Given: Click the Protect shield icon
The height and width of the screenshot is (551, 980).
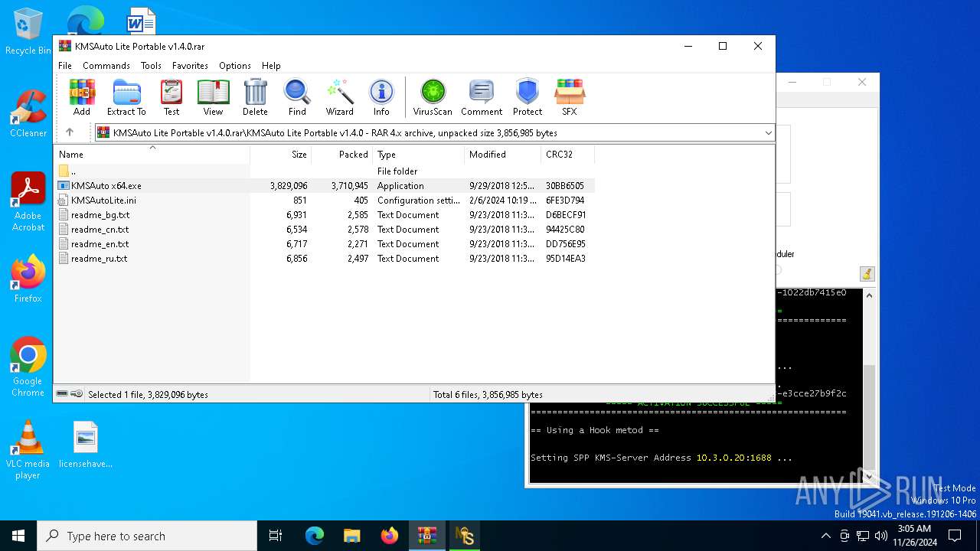Looking at the screenshot, I should click(528, 97).
